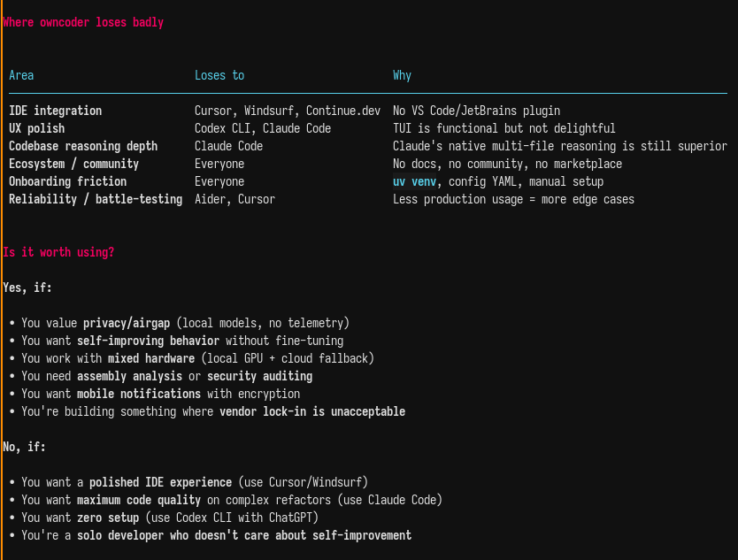The image size is (738, 560).
Task: Click 'with encryption' text
Action: pyautogui.click(x=253, y=394)
